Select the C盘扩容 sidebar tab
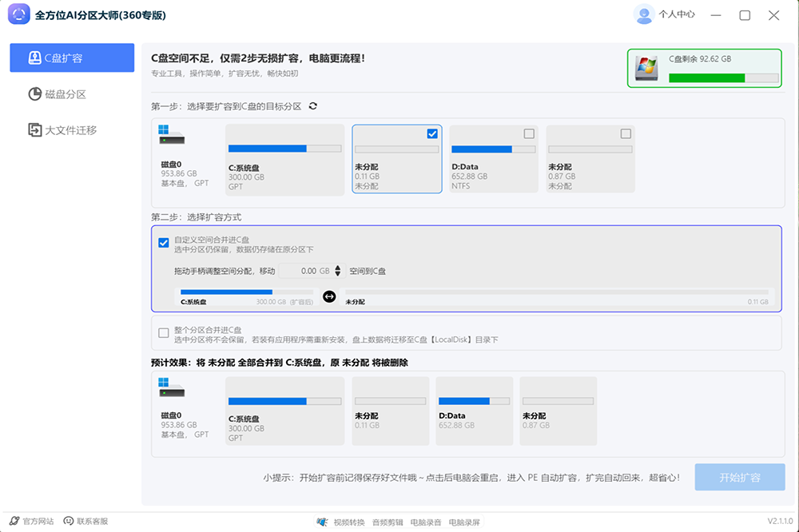The image size is (799, 532). click(72, 58)
